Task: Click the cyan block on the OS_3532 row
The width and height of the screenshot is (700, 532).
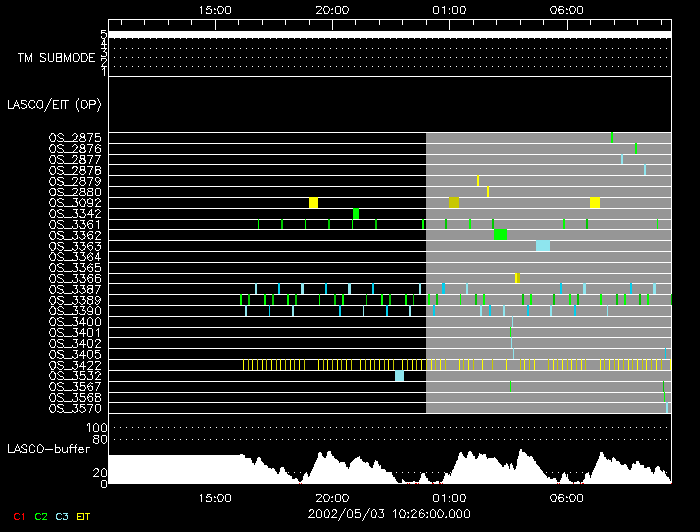Action: coord(400,376)
